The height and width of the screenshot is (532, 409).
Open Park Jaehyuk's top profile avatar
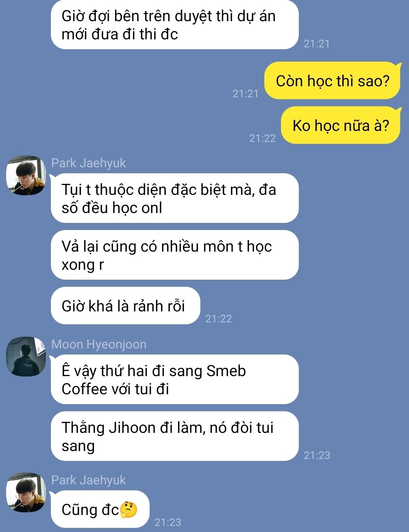[x=26, y=175]
